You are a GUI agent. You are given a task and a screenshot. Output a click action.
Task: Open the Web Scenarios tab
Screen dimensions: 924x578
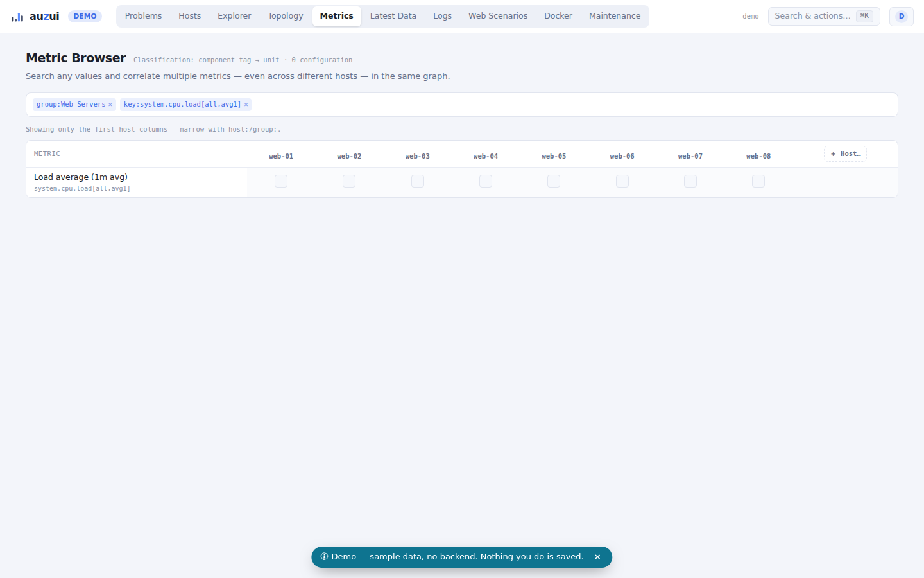(498, 16)
